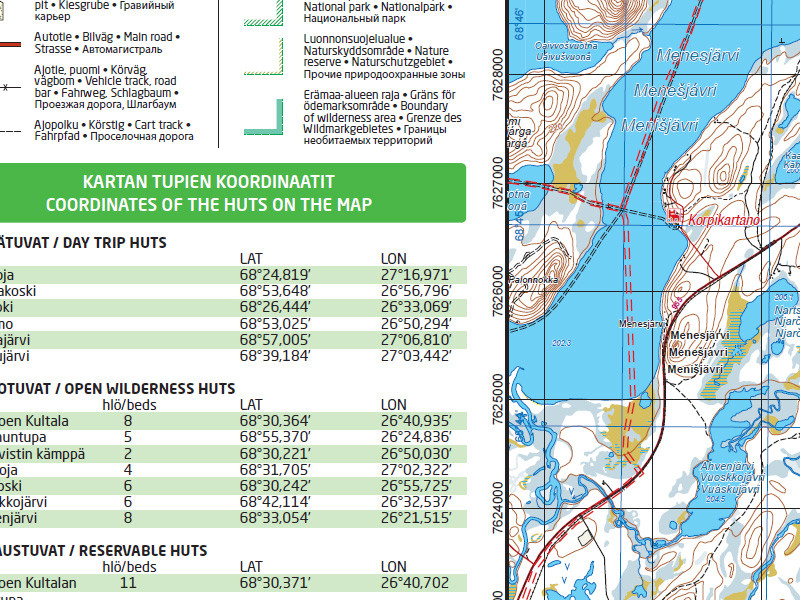Select latitude value 68°30,371' in reservable huts
This screenshot has height=600, width=800.
click(x=275, y=583)
